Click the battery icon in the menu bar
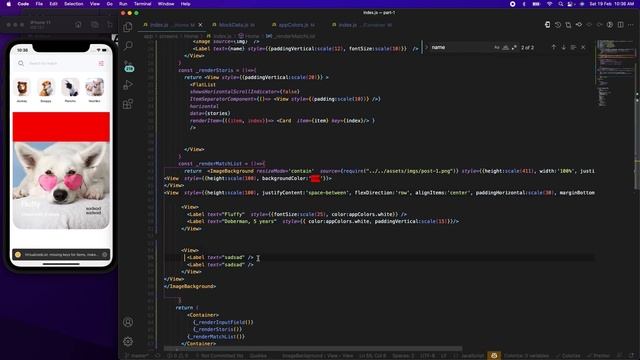Screen dimensions: 640x360 tap(536, 4)
